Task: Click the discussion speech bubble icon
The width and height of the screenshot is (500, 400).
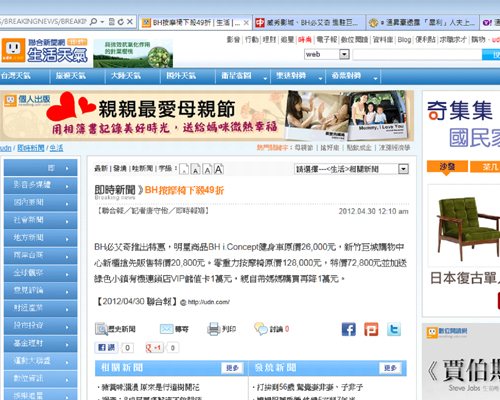Action: click(x=261, y=329)
